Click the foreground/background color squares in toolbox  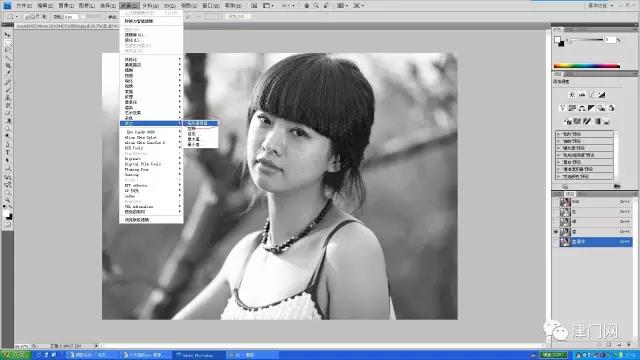pos(7,214)
